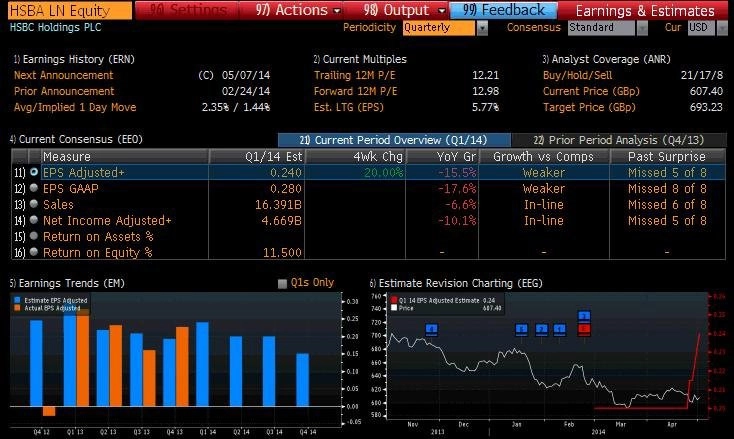Click the earliest of three January blue markers
This screenshot has width=734, height=439.
point(521,329)
